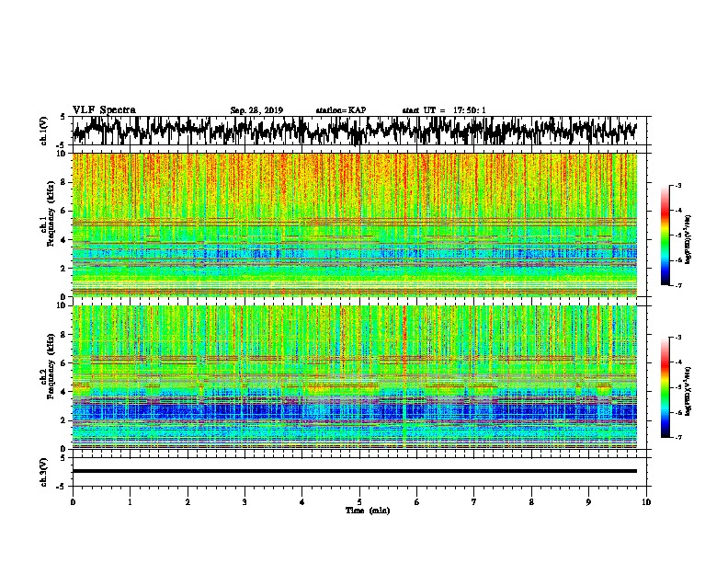
Task: Click the ch.1 color bar log(PSD) label
Action: click(x=688, y=240)
